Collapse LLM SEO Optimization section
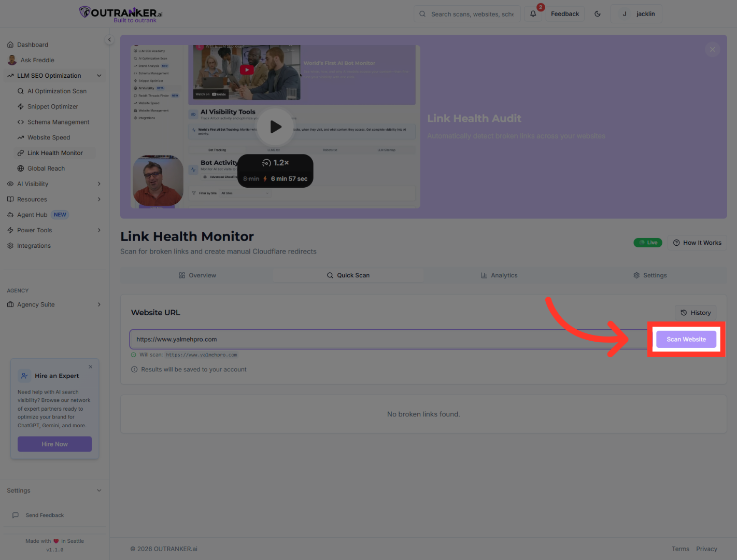This screenshot has width=737, height=560. pyautogui.click(x=99, y=76)
